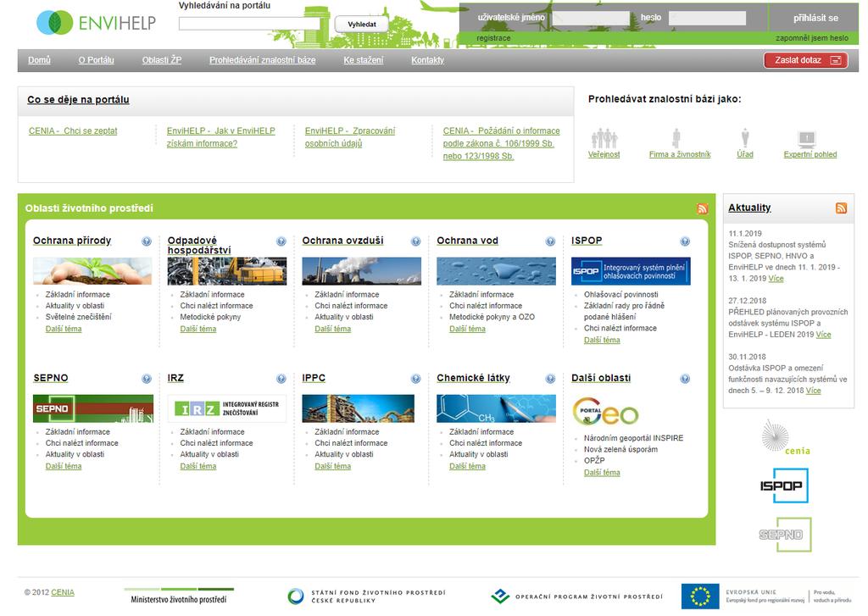This screenshot has width=868, height=616.
Task: Show help icon for Ochrana ovzduší
Action: (x=415, y=241)
